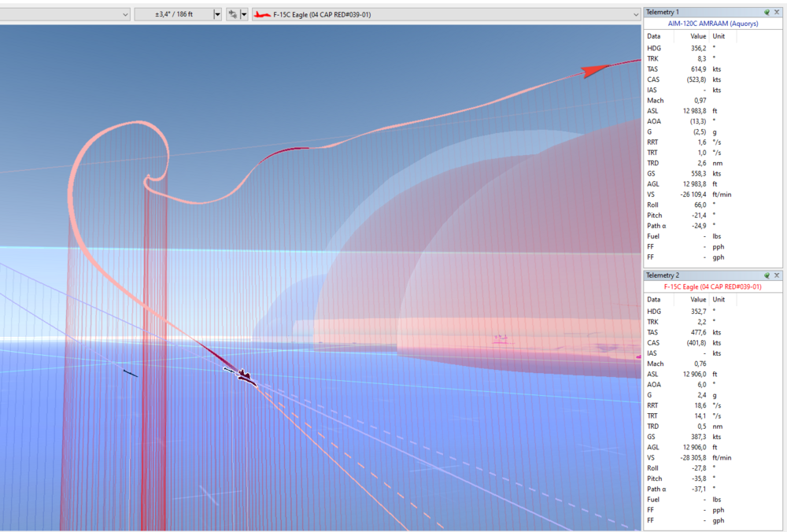Close the Telemetry 2 panel
Screen dimensions: 787x532
click(777, 275)
